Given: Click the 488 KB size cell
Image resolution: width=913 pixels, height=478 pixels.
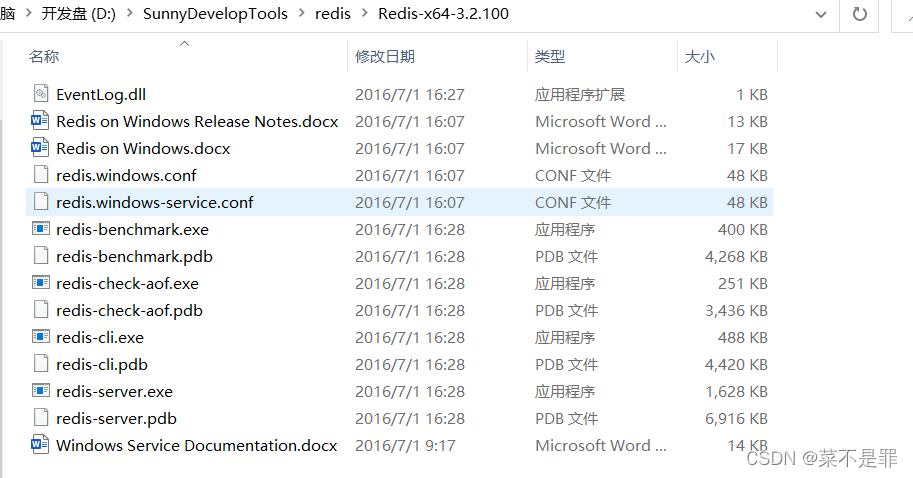Looking at the screenshot, I should point(742,338).
